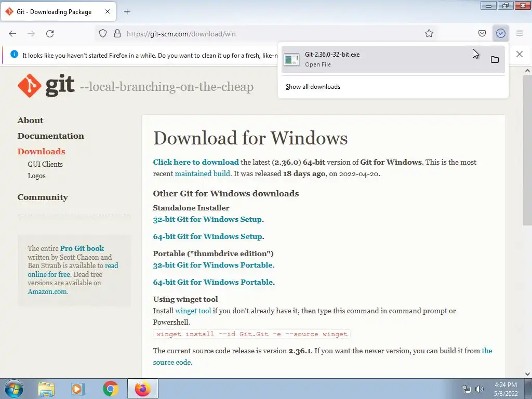Click the page vertical scrollbar thumb

(527, 150)
